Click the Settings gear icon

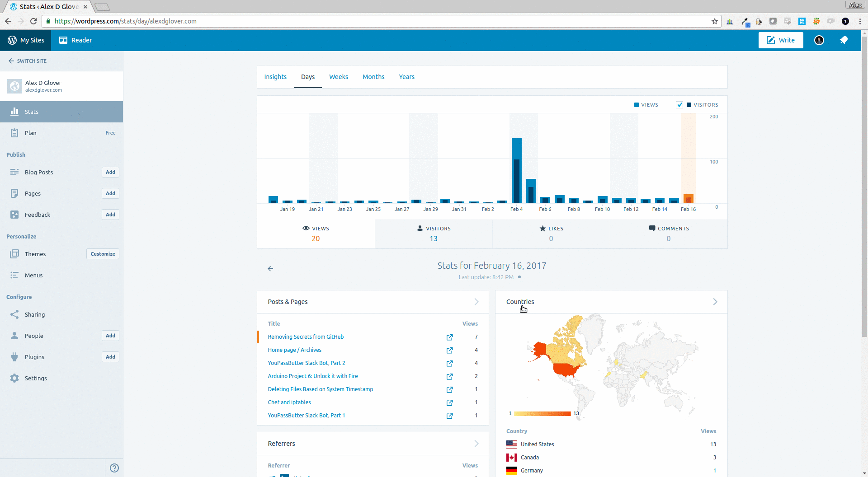[14, 378]
